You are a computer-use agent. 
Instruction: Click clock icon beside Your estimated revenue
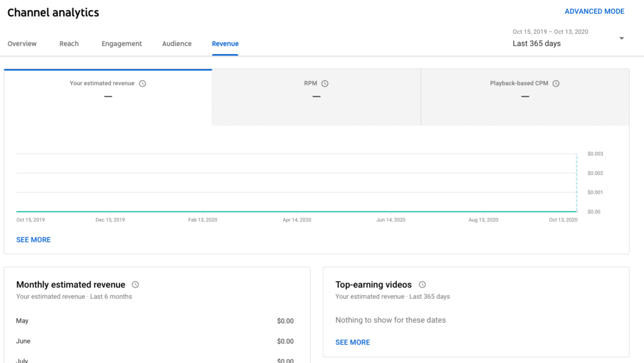[143, 84]
